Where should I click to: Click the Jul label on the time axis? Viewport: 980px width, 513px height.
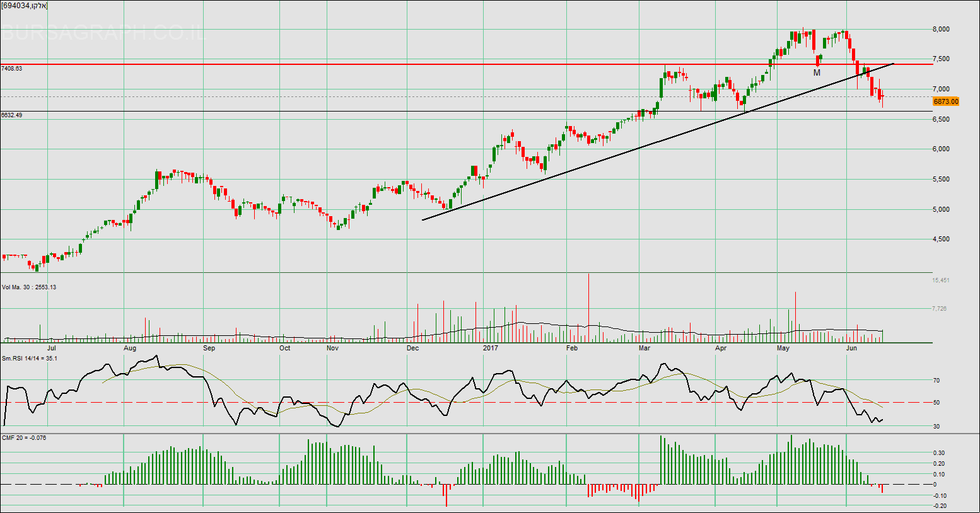(x=52, y=348)
